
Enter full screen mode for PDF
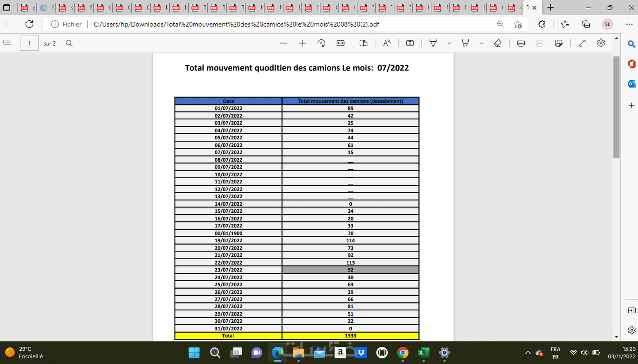[x=582, y=43]
